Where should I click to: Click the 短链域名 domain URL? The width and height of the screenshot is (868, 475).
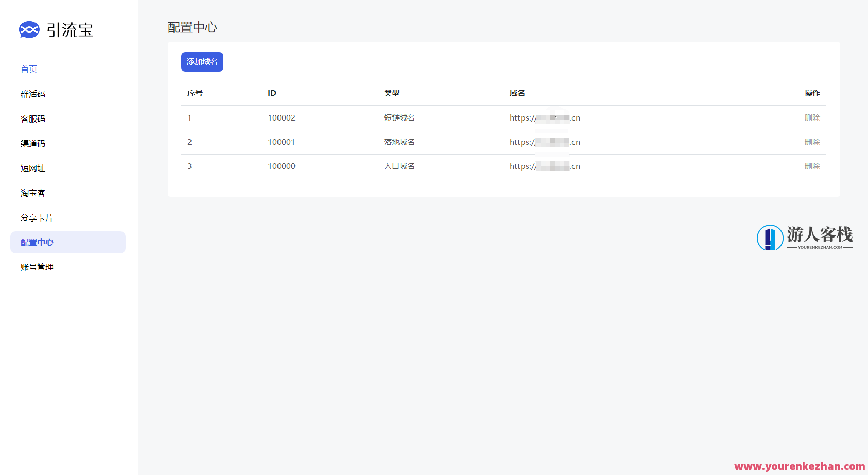point(545,118)
